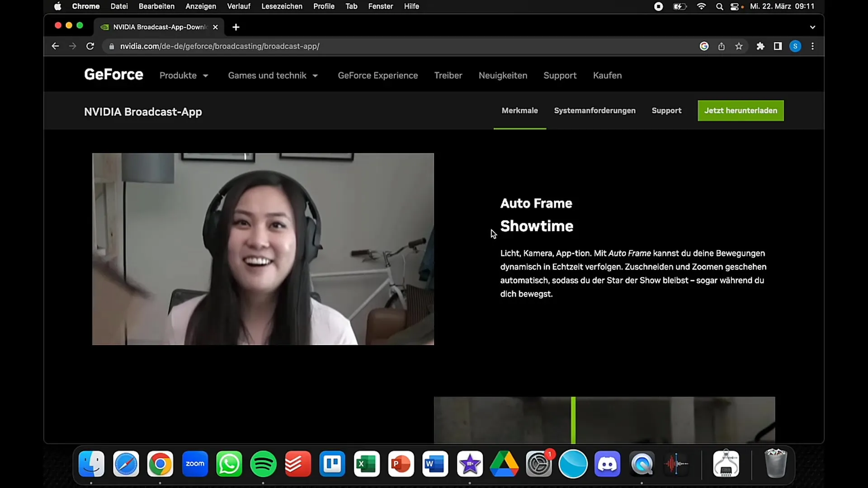
Task: Close the NVIDIA Broadcast-App tab
Action: 215,27
